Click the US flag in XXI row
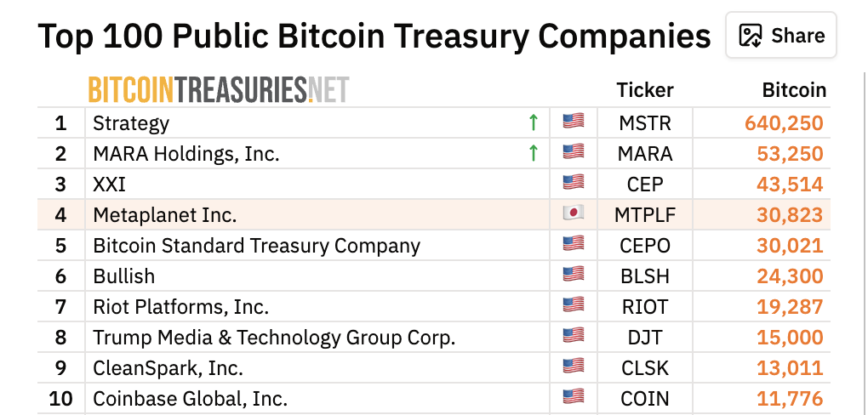The width and height of the screenshot is (868, 415). coord(574,183)
